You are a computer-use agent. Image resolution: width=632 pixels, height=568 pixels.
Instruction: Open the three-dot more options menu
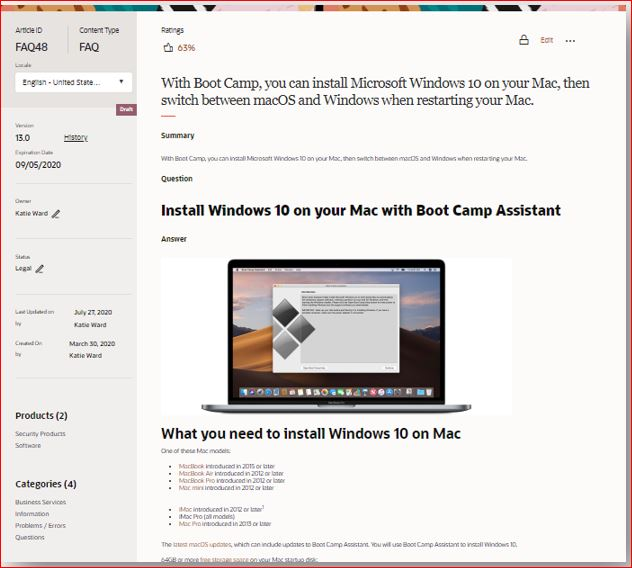[x=570, y=41]
